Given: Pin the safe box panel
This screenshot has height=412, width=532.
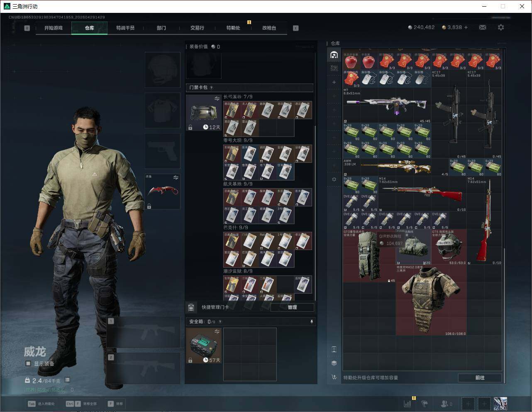Looking at the screenshot, I should pos(311,321).
